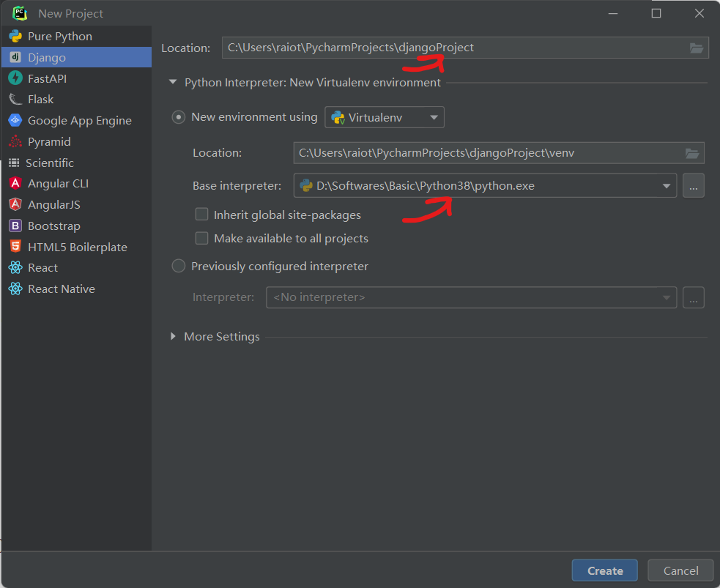Select React Native in project list
The height and width of the screenshot is (588, 720).
click(61, 289)
